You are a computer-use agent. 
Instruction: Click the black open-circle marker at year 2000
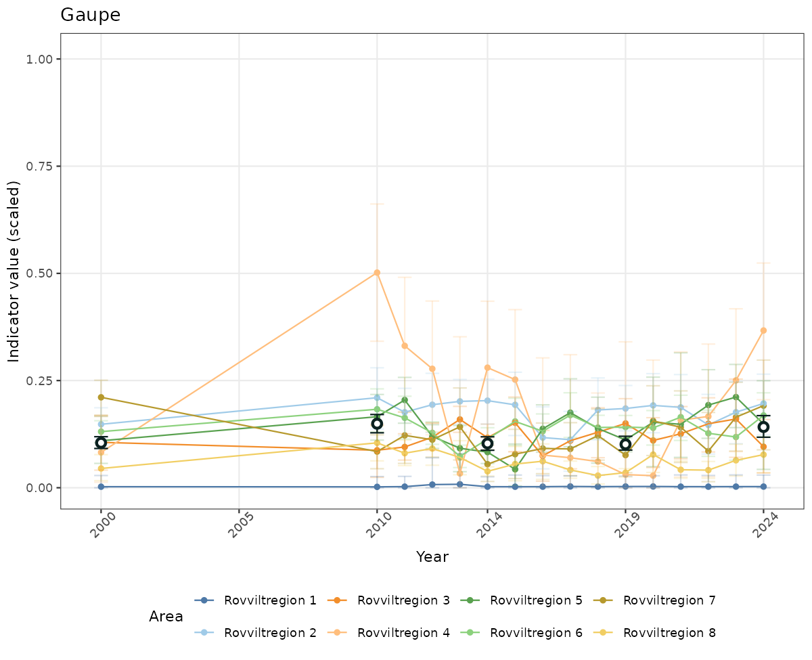[x=101, y=443]
